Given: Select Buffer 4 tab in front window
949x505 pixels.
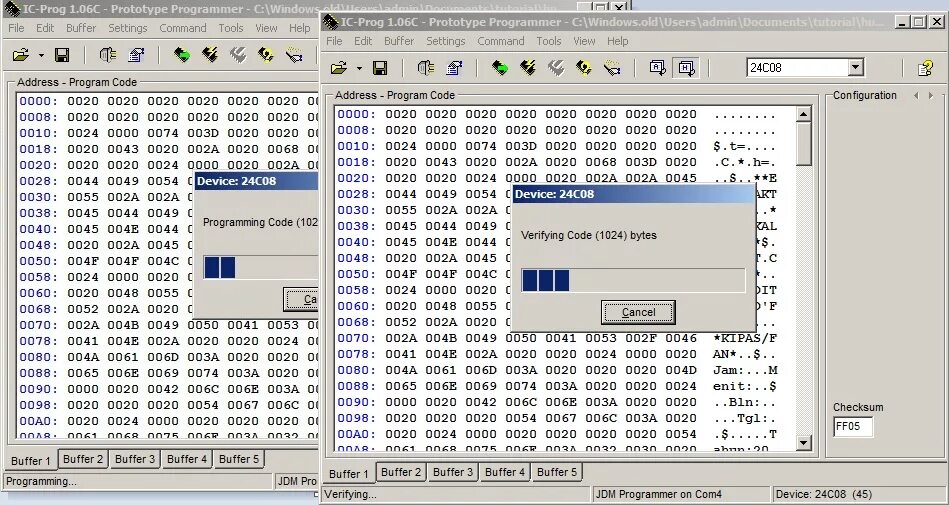Looking at the screenshot, I should 505,472.
